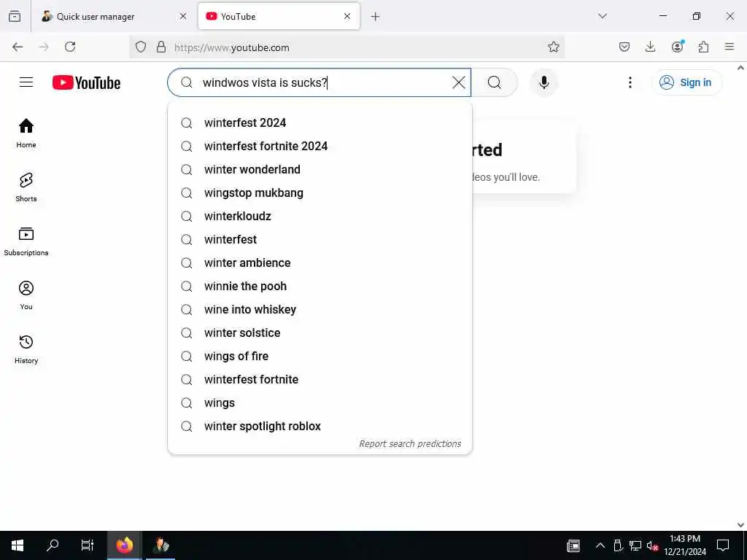The height and width of the screenshot is (560, 747).
Task: Open the Windows Start menu
Action: click(18, 545)
